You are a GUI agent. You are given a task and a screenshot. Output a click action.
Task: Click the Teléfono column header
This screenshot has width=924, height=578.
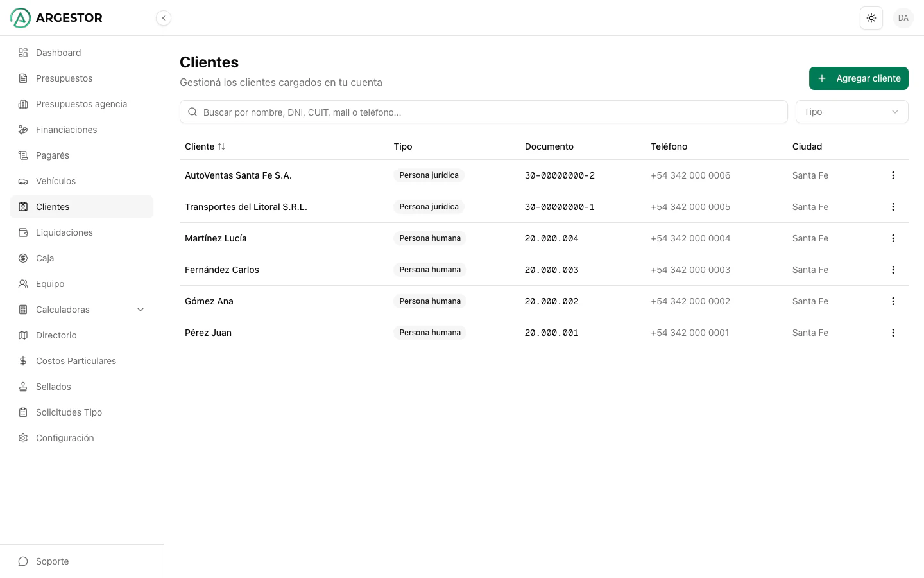(669, 146)
